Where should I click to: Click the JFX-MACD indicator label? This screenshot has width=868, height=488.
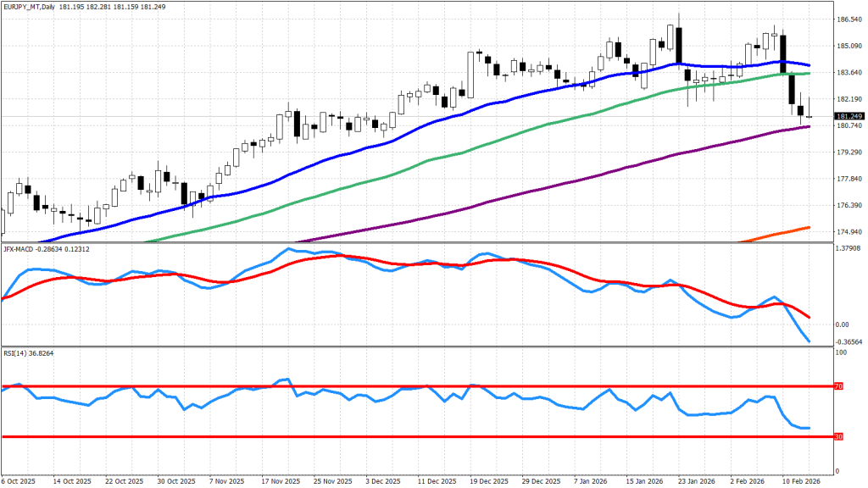click(20, 247)
